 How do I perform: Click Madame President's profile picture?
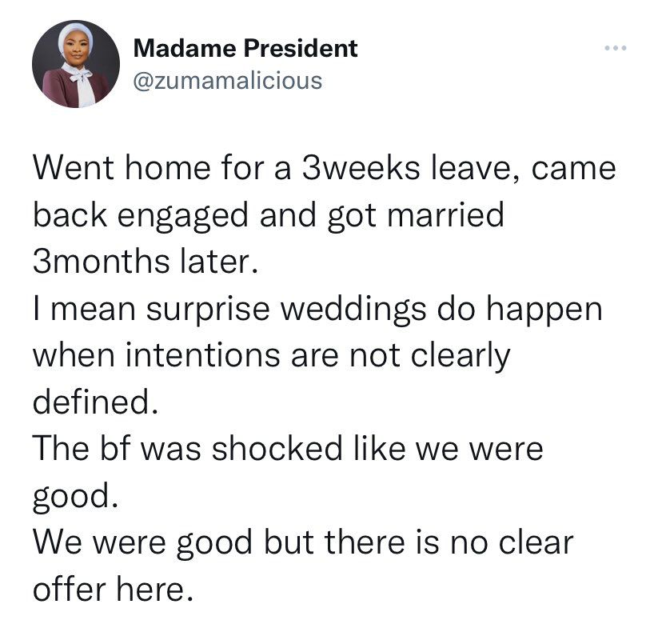pos(76,64)
